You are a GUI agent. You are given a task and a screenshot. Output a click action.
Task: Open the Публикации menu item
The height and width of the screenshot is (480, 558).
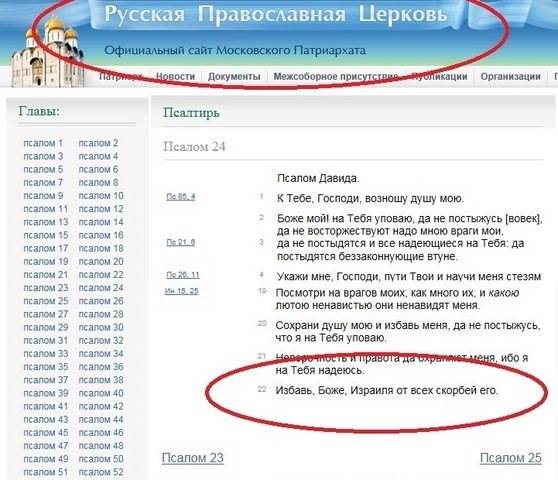click(x=439, y=77)
